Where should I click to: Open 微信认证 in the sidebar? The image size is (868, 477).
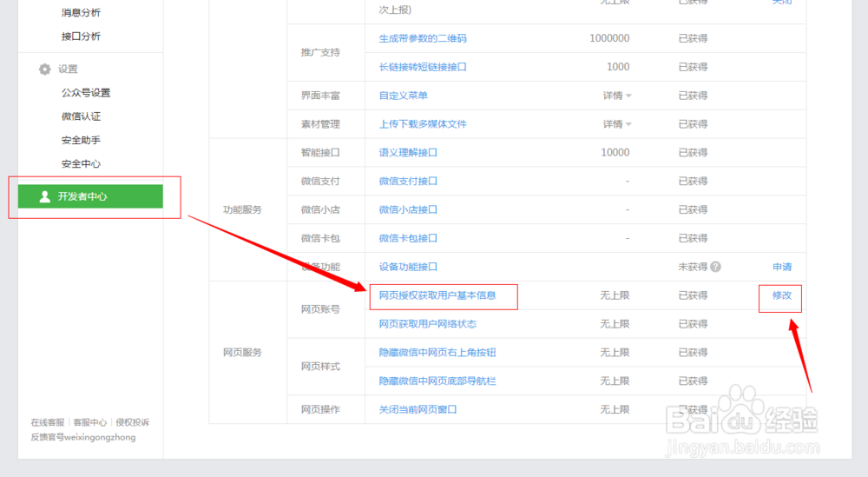pyautogui.click(x=81, y=116)
